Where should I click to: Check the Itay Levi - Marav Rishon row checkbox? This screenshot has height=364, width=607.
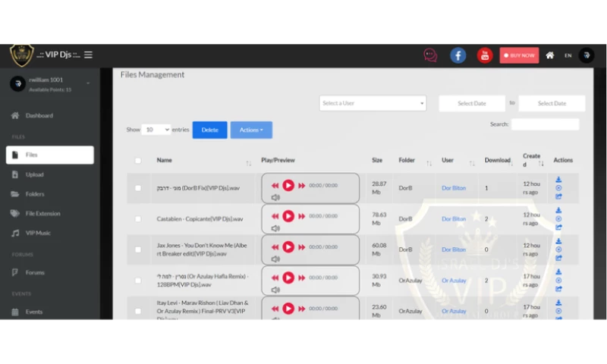coord(138,311)
